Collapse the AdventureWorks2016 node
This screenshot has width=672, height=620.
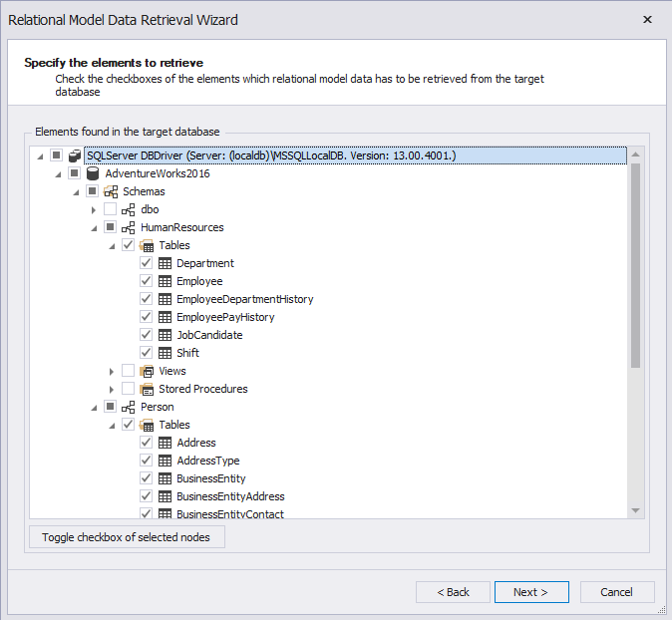(x=58, y=174)
